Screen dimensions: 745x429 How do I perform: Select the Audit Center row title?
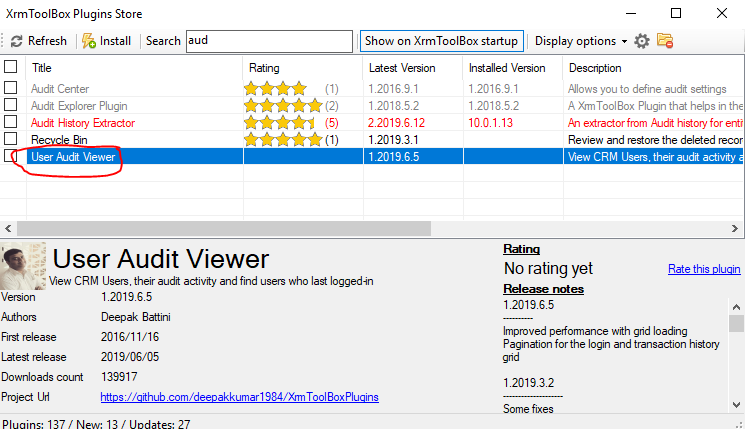click(x=60, y=89)
